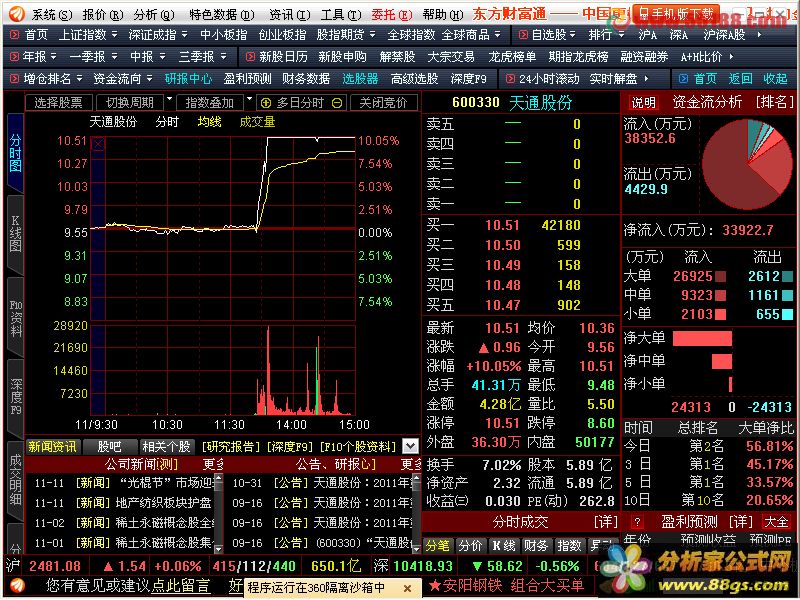Image resolution: width=800 pixels, height=600 pixels.
Task: Select the 财务 tab under 分时成交
Action: [x=536, y=545]
